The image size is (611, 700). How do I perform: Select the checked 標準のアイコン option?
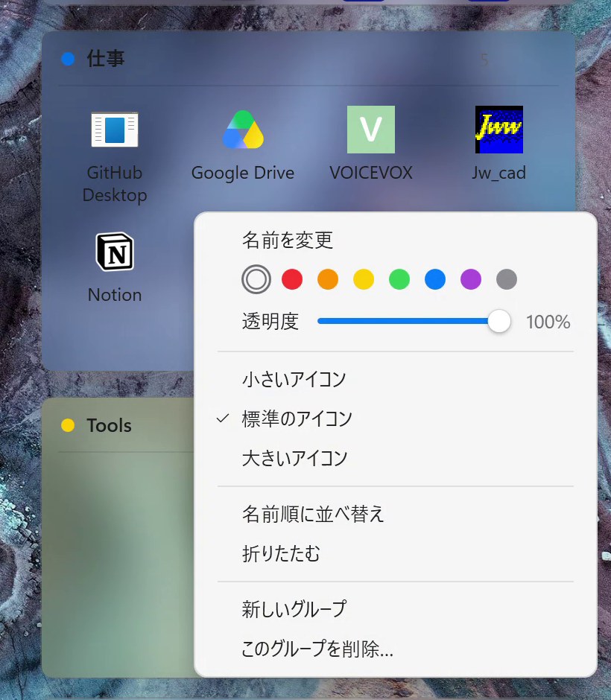[297, 419]
